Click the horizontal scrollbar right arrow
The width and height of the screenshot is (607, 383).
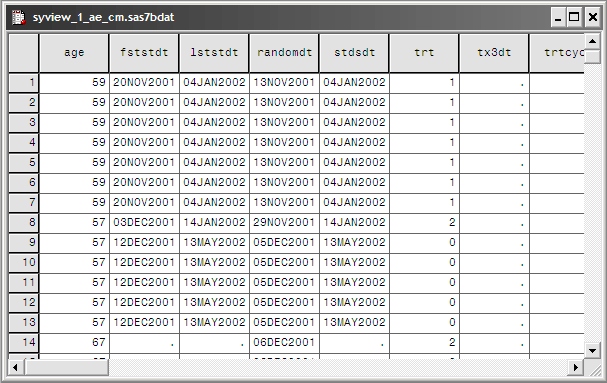click(x=576, y=367)
